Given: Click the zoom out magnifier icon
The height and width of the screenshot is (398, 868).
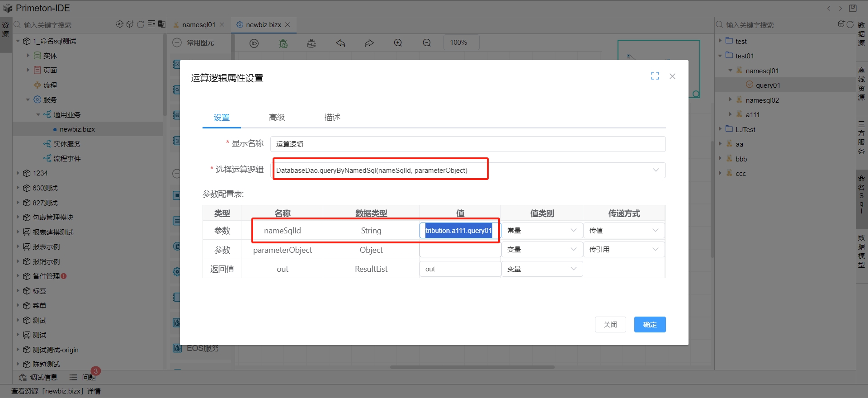Looking at the screenshot, I should (x=426, y=43).
